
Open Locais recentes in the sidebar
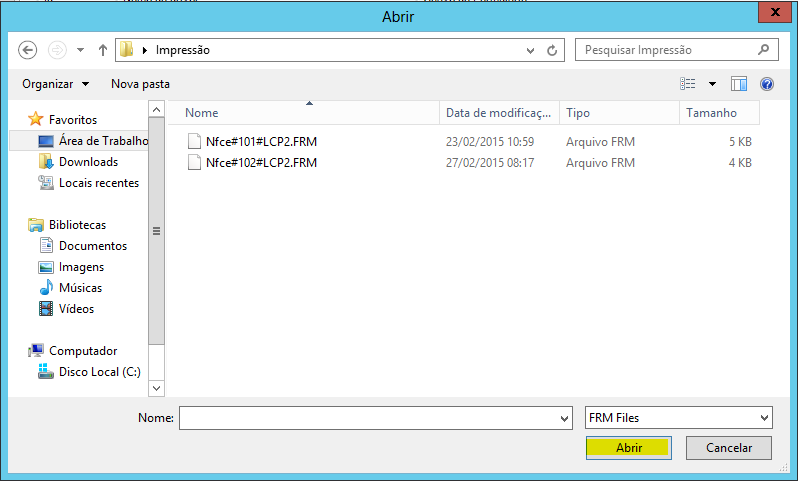tap(99, 183)
